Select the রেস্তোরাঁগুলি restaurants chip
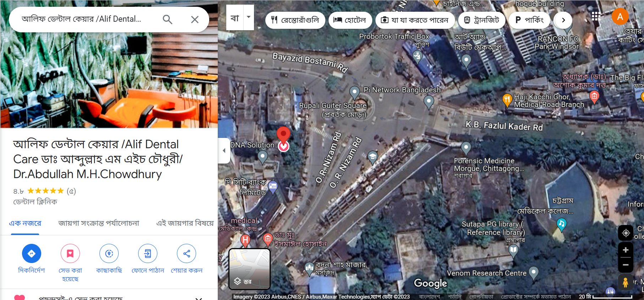The height and width of the screenshot is (300, 644). pyautogui.click(x=295, y=20)
